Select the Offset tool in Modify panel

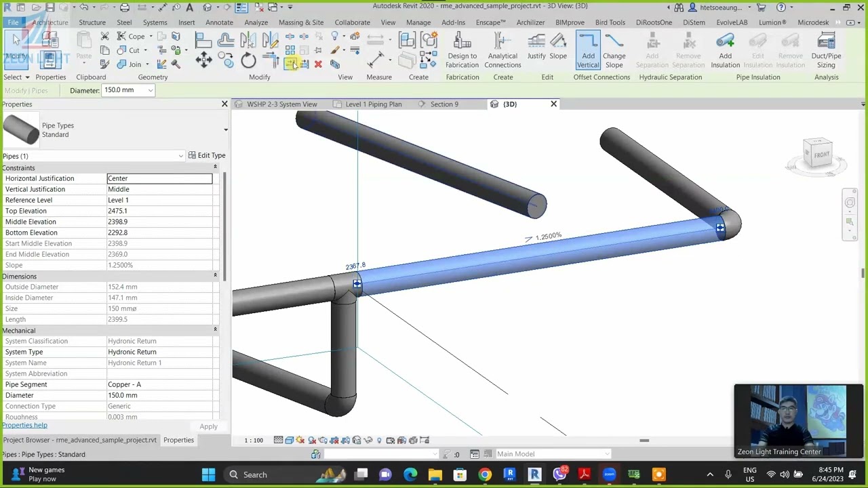point(226,41)
